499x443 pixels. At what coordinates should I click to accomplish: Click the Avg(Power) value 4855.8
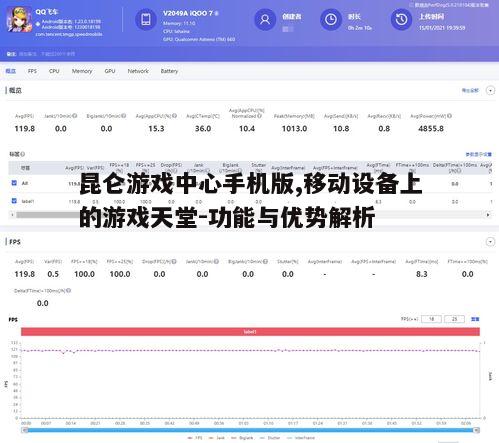pyautogui.click(x=431, y=129)
